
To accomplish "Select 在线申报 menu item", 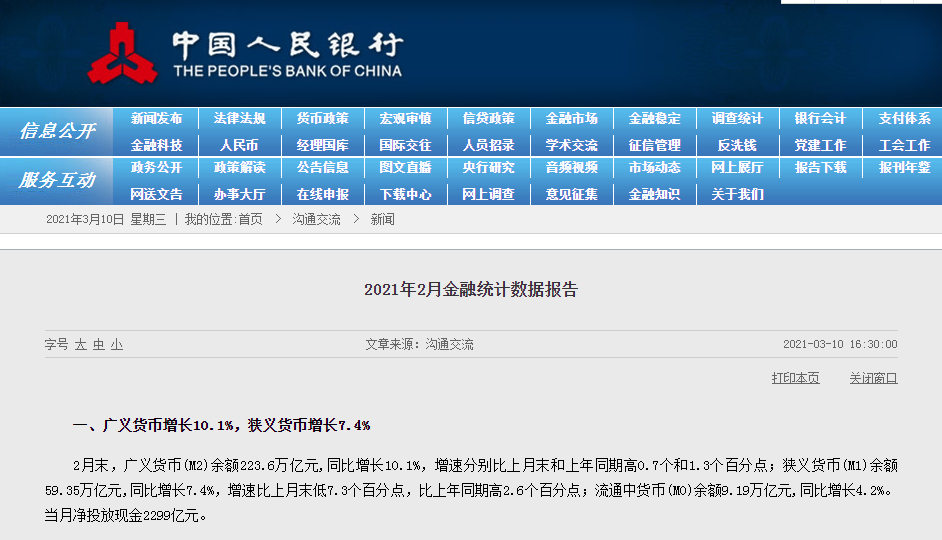I will point(323,195).
